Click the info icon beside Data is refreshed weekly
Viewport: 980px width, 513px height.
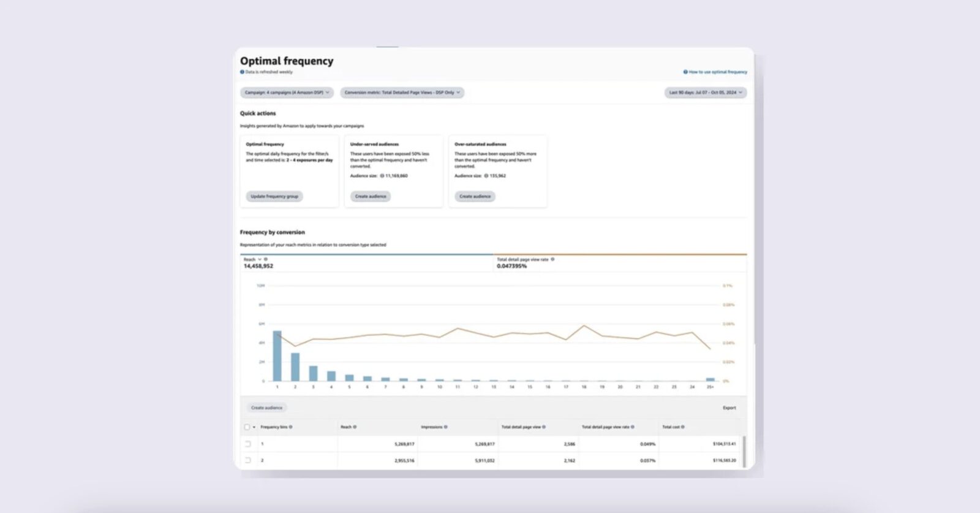(x=242, y=72)
